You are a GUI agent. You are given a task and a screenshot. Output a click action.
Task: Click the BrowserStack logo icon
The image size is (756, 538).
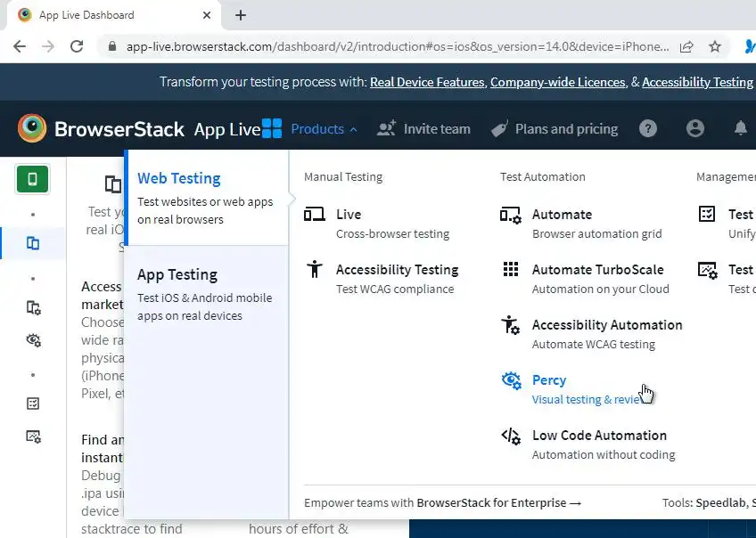32,129
